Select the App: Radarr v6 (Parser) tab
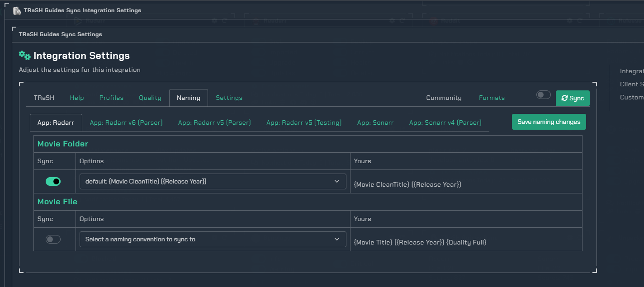This screenshot has height=287, width=644. pos(126,122)
